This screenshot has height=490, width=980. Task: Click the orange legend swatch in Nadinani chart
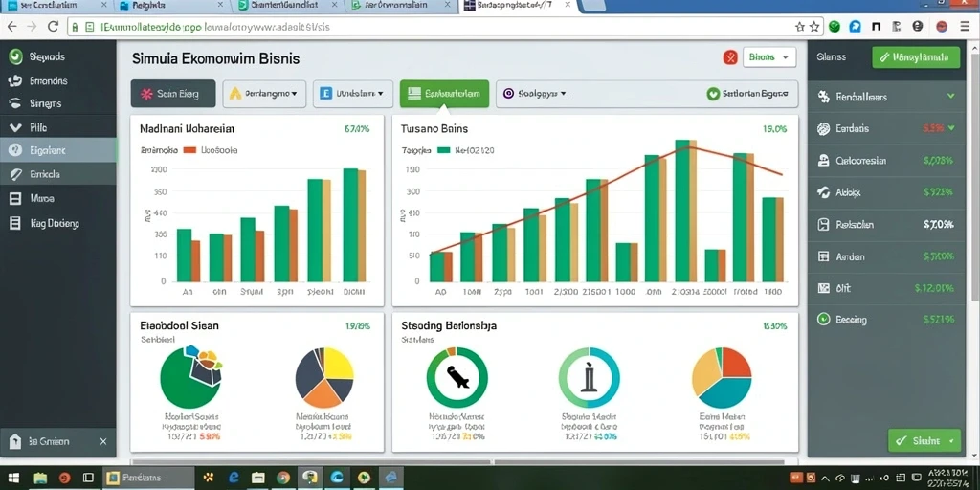(x=190, y=150)
